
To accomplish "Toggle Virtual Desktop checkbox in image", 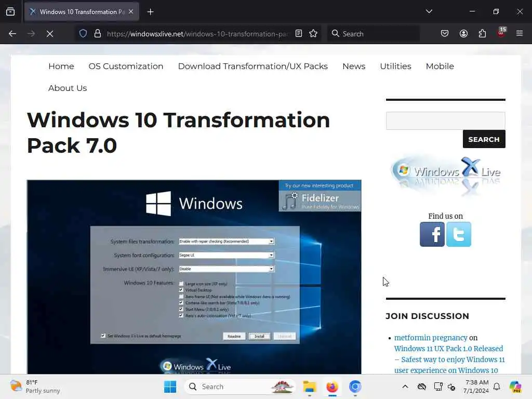I will [181, 290].
